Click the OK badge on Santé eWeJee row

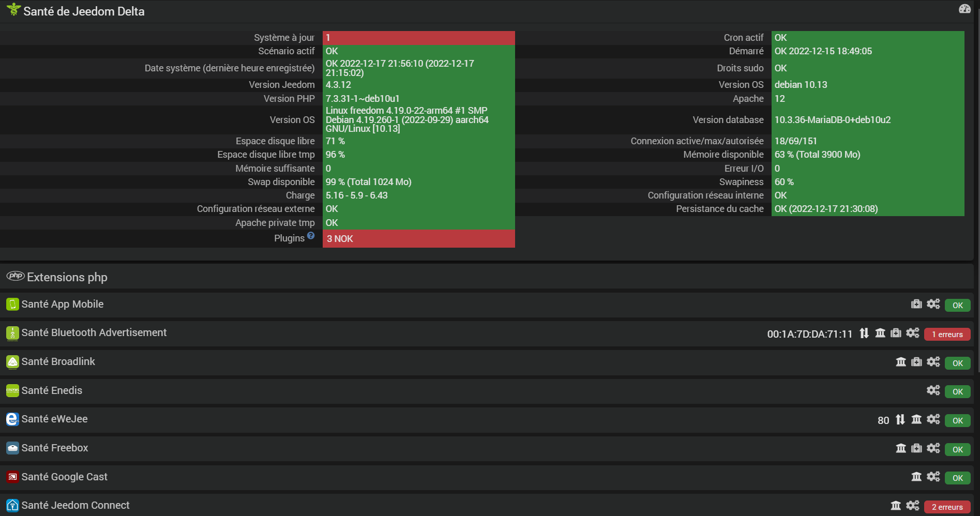957,420
